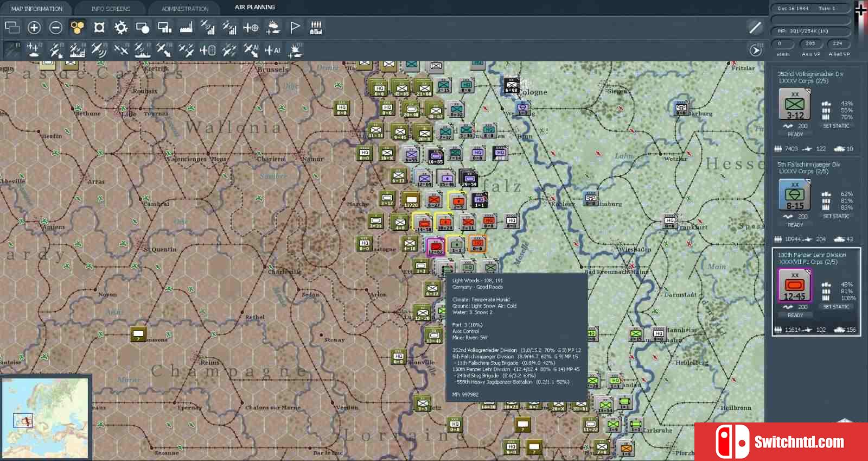Click the plane with crosshair target icon
This screenshot has width=868, height=461.
[251, 27]
